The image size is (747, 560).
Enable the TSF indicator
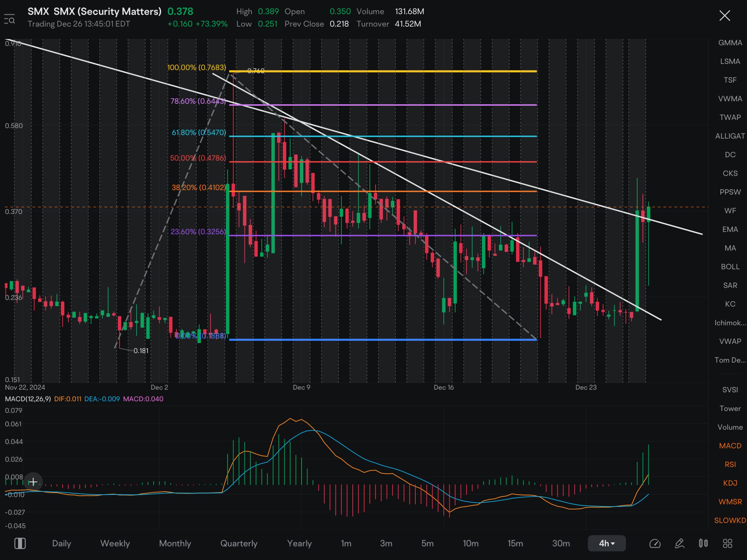[730, 80]
